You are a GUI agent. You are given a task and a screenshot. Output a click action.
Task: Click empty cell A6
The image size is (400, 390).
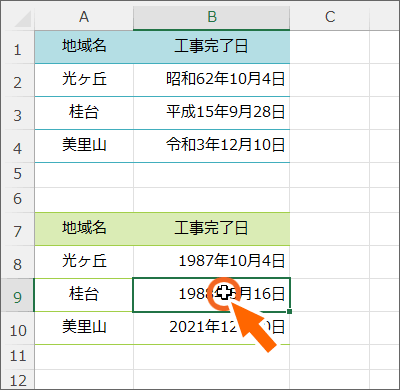84,200
